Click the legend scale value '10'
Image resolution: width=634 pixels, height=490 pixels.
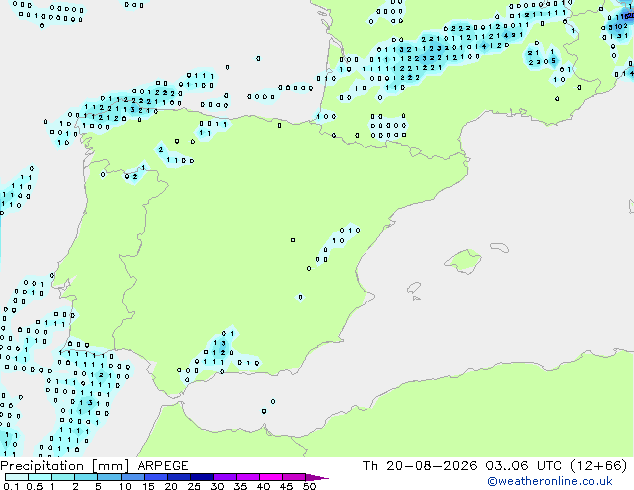[125, 486]
